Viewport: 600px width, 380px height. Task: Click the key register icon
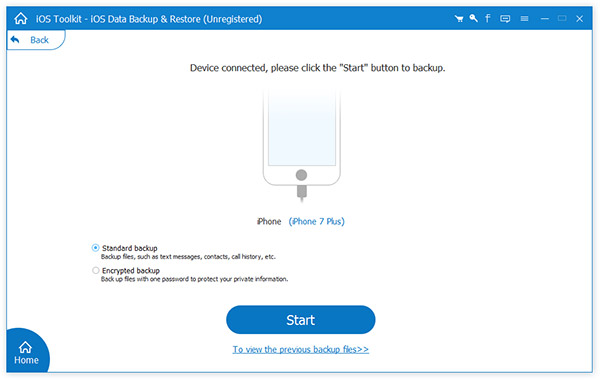pyautogui.click(x=473, y=18)
